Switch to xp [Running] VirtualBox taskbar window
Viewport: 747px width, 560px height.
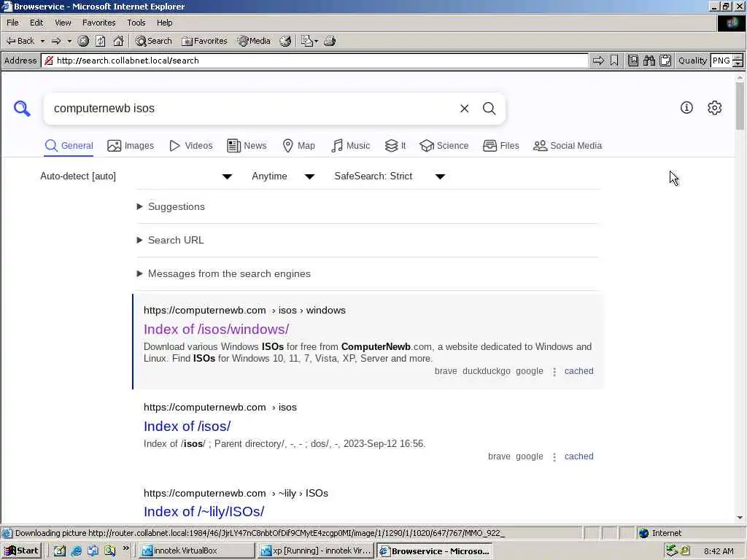coord(317,551)
